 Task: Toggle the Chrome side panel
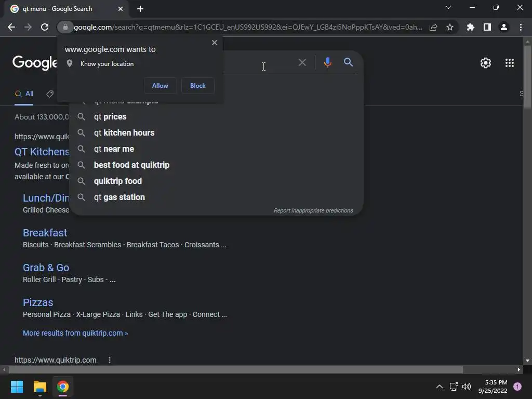pos(487,27)
